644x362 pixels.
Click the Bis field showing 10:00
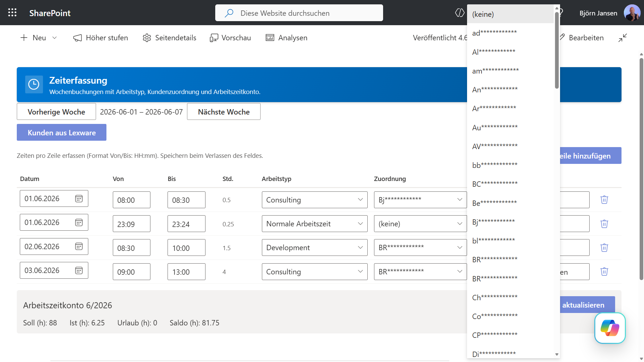(186, 247)
